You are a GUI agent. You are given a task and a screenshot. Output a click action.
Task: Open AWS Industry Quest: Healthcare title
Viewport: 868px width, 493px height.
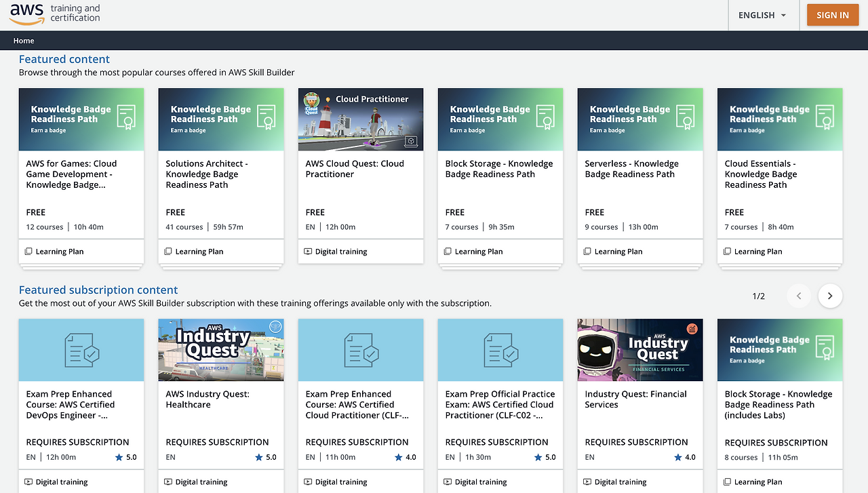[x=208, y=399]
